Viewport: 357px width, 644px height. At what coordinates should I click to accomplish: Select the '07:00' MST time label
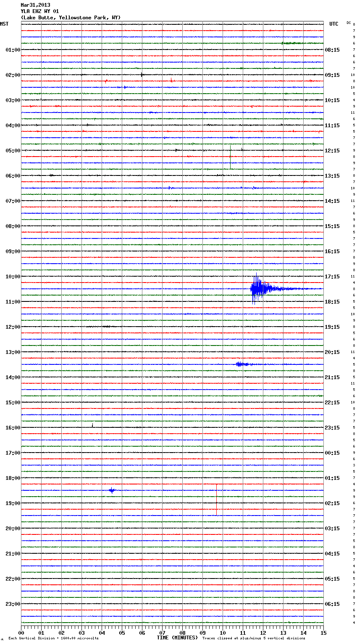click(x=13, y=201)
